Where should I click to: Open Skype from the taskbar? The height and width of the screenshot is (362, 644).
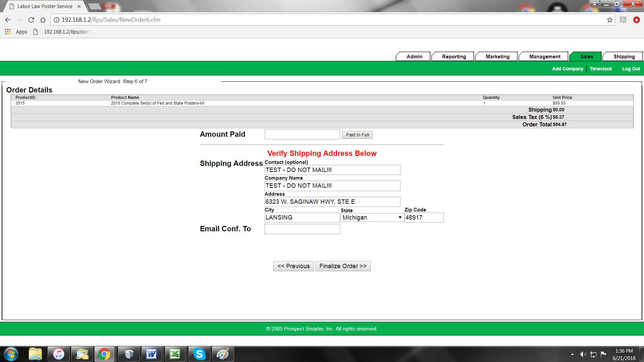(x=199, y=354)
